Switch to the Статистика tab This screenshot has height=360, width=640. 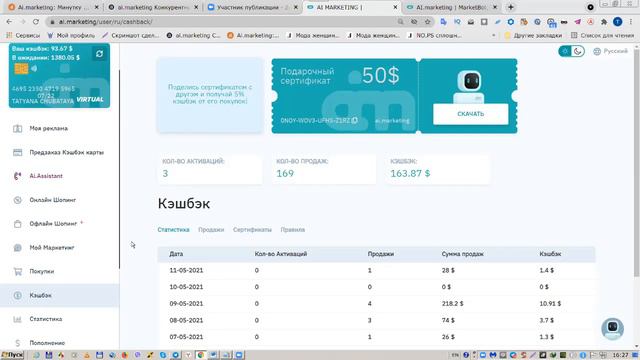(173, 230)
